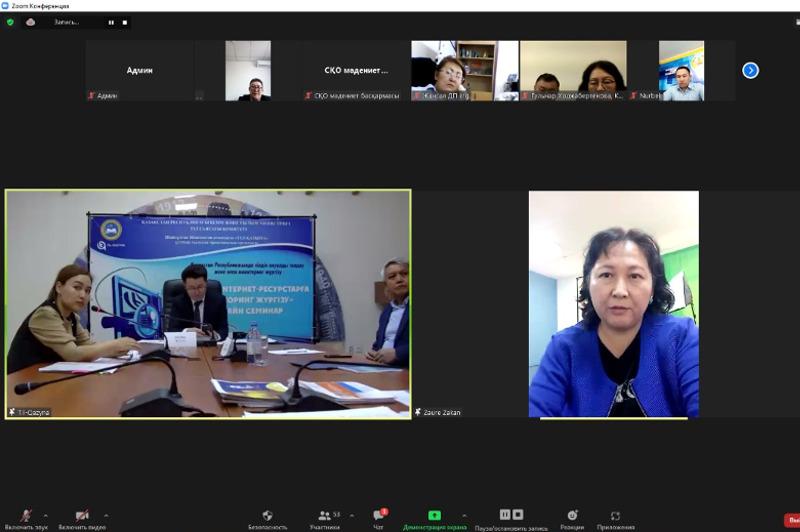
Task: Pause the recording in the bottom toolbar
Action: click(505, 514)
